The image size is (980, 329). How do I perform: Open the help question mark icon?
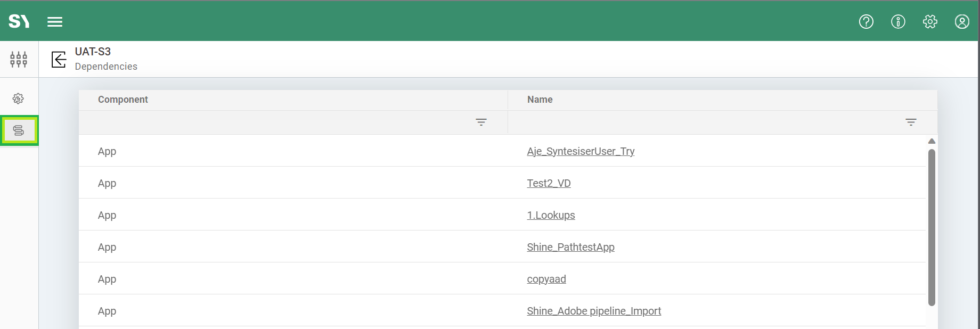coord(866,22)
